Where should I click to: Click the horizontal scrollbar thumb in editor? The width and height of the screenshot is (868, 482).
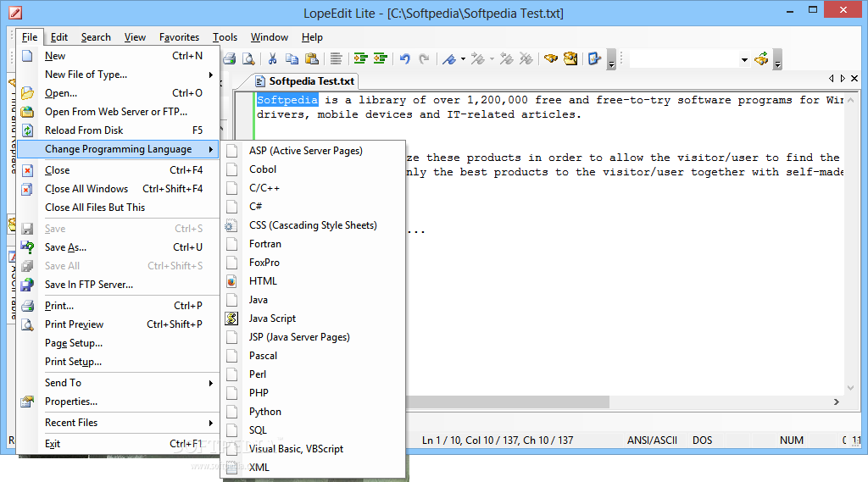pos(508,402)
